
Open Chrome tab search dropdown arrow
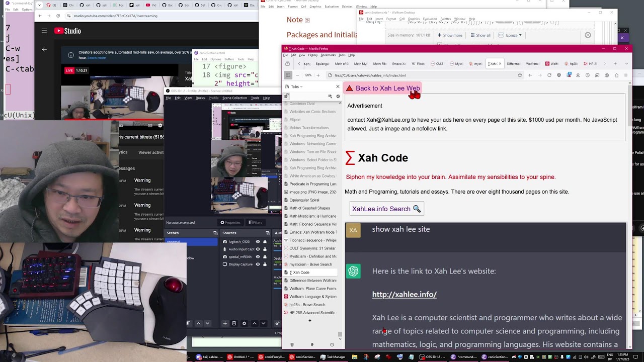[x=39, y=5]
